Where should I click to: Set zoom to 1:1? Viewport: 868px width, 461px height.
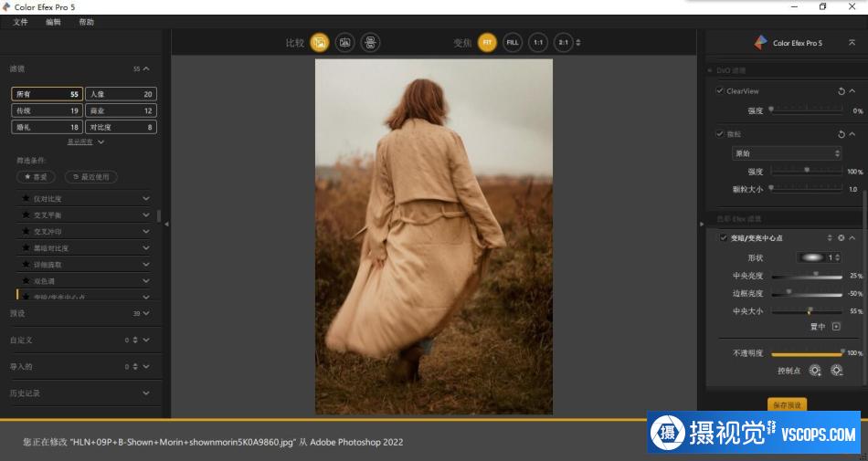click(538, 43)
